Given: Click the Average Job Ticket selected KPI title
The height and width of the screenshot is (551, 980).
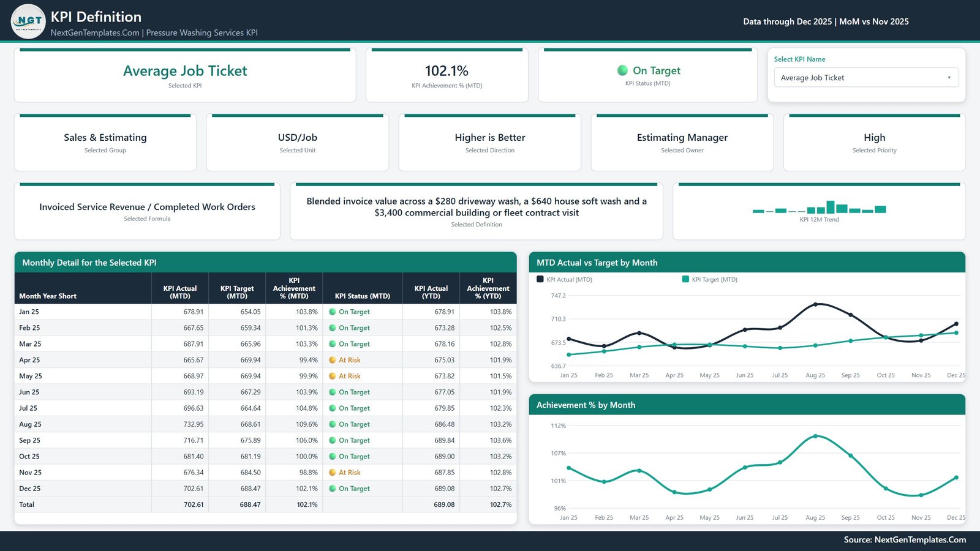Looking at the screenshot, I should pos(185,71).
